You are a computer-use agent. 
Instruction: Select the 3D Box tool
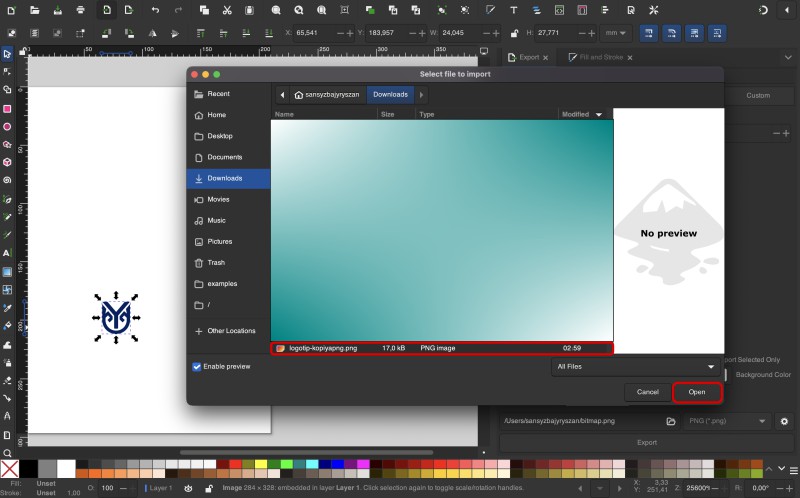[x=7, y=162]
